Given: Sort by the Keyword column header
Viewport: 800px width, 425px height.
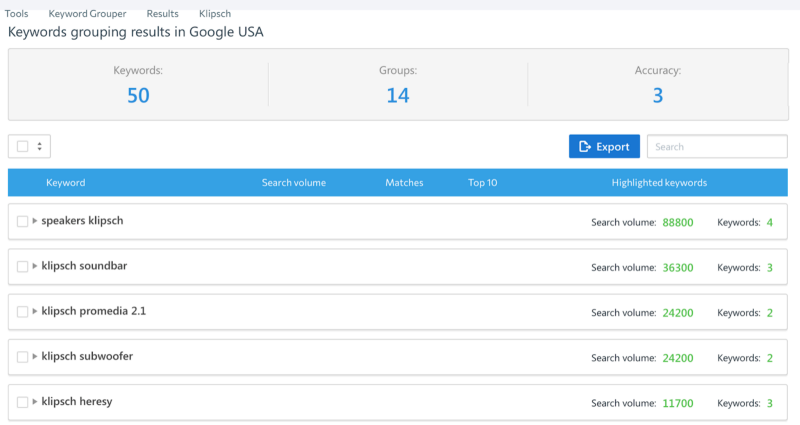Looking at the screenshot, I should point(65,183).
